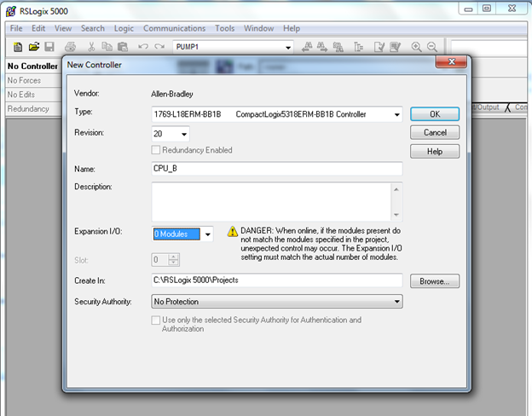This screenshot has height=416, width=532.
Task: Click the Copy toolbar icon
Action: click(x=107, y=47)
